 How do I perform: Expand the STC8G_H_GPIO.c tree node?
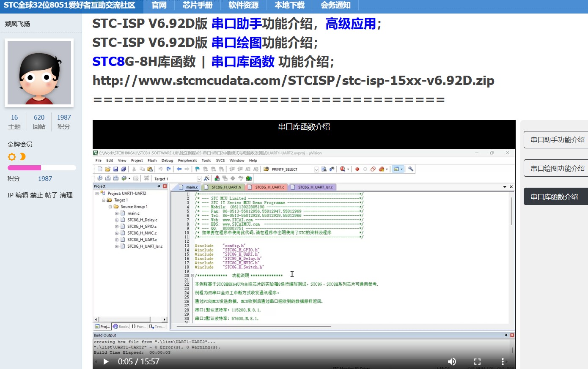point(117,227)
